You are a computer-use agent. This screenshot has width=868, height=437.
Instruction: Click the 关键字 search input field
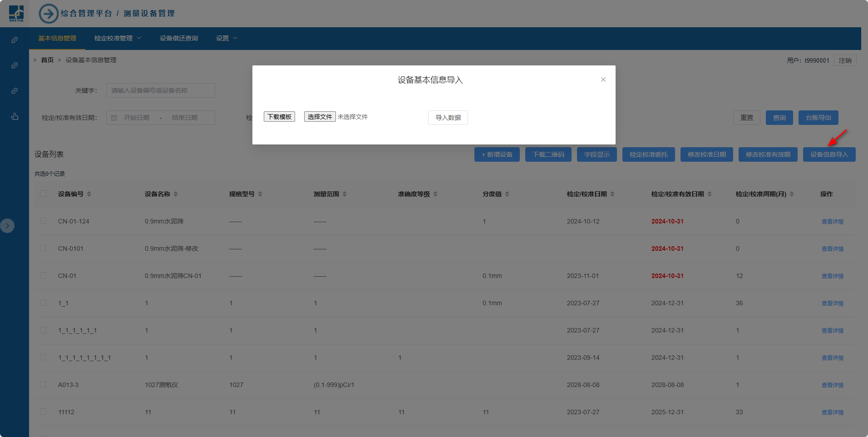click(160, 90)
